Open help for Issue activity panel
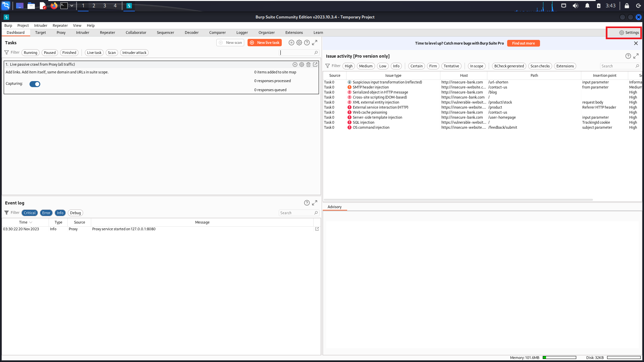 628,56
